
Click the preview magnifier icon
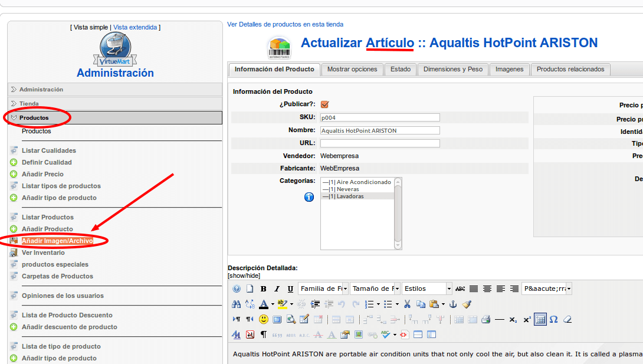(291, 319)
